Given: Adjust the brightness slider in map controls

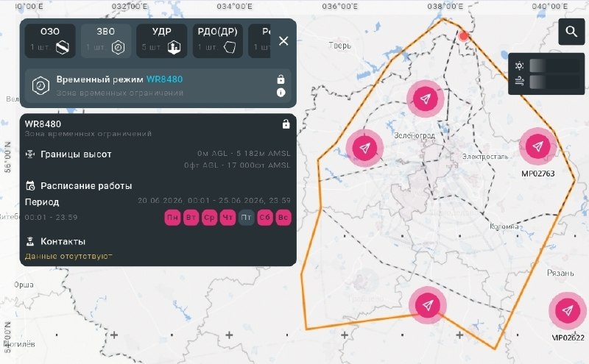Looking at the screenshot, I should (554, 65).
